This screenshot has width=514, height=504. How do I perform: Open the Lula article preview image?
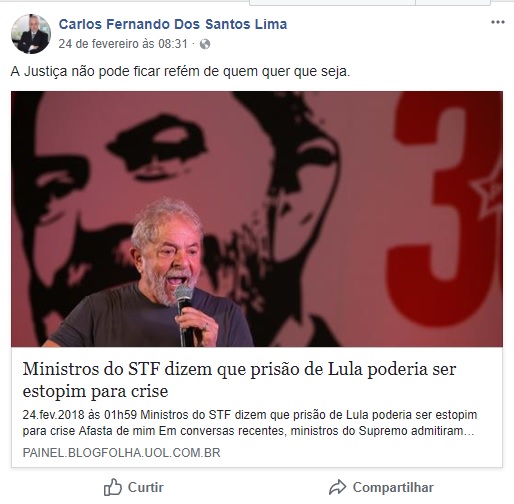(x=257, y=219)
